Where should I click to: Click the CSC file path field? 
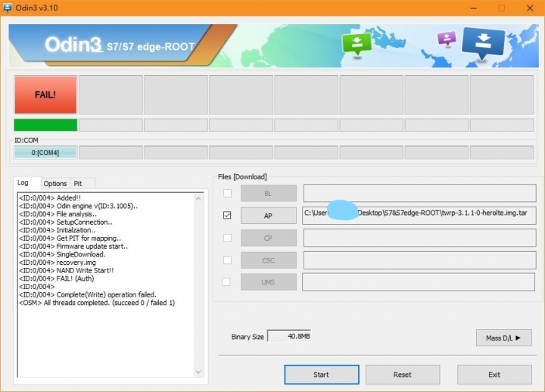tap(419, 260)
